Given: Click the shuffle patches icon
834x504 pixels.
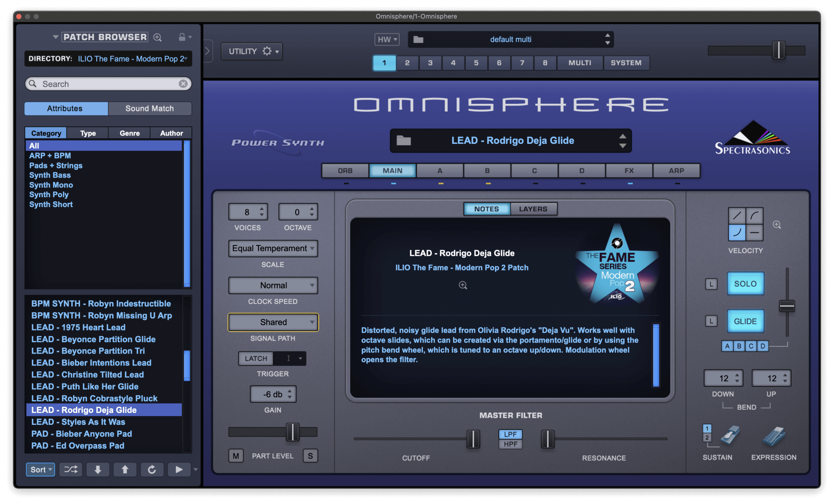Looking at the screenshot, I should click(x=71, y=469).
